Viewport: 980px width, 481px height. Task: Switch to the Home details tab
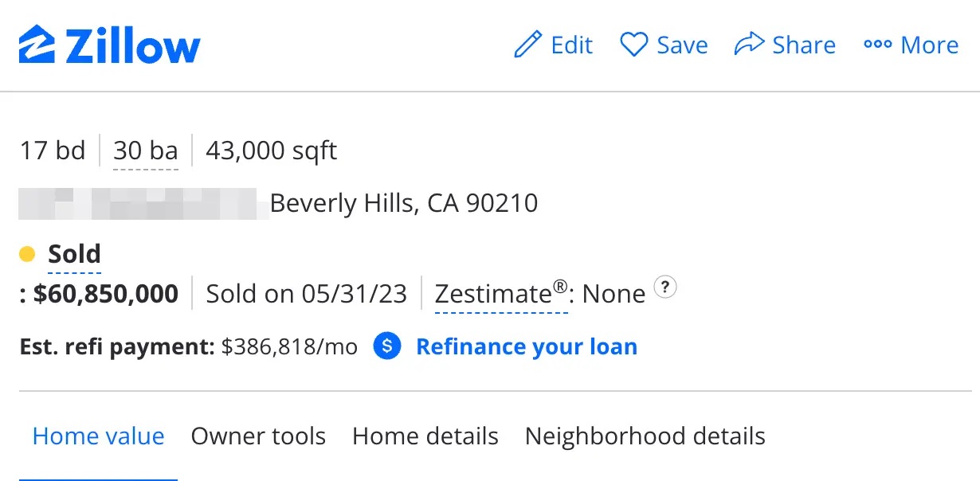coord(425,436)
